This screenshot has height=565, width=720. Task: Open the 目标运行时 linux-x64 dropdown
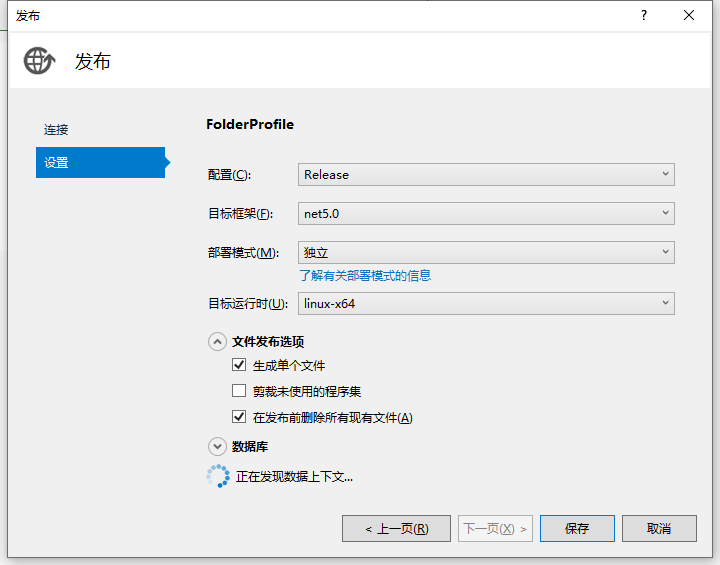click(486, 303)
